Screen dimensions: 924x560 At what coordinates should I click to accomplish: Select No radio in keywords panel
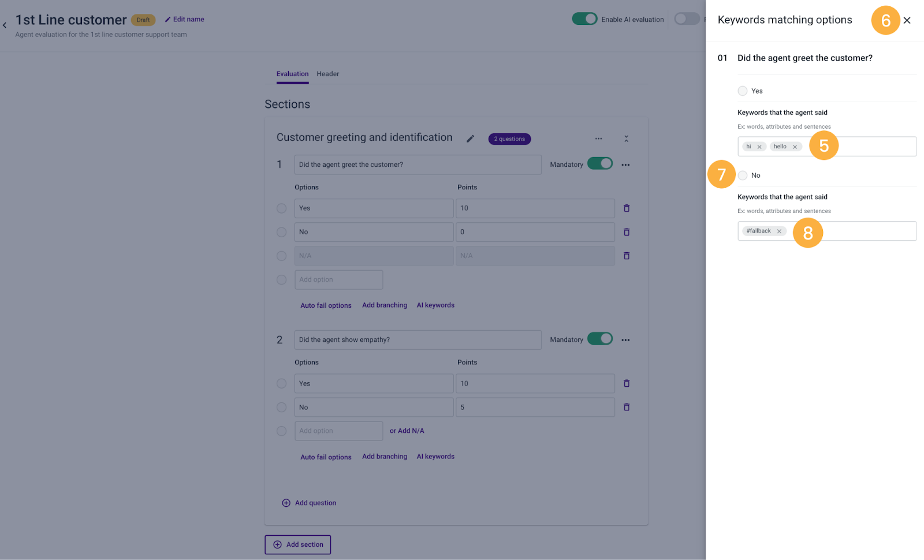(x=743, y=176)
